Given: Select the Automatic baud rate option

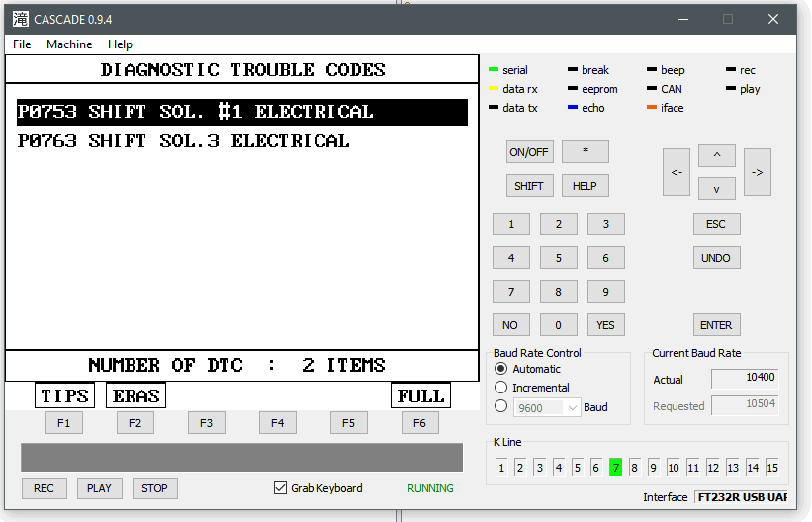Looking at the screenshot, I should [x=501, y=369].
